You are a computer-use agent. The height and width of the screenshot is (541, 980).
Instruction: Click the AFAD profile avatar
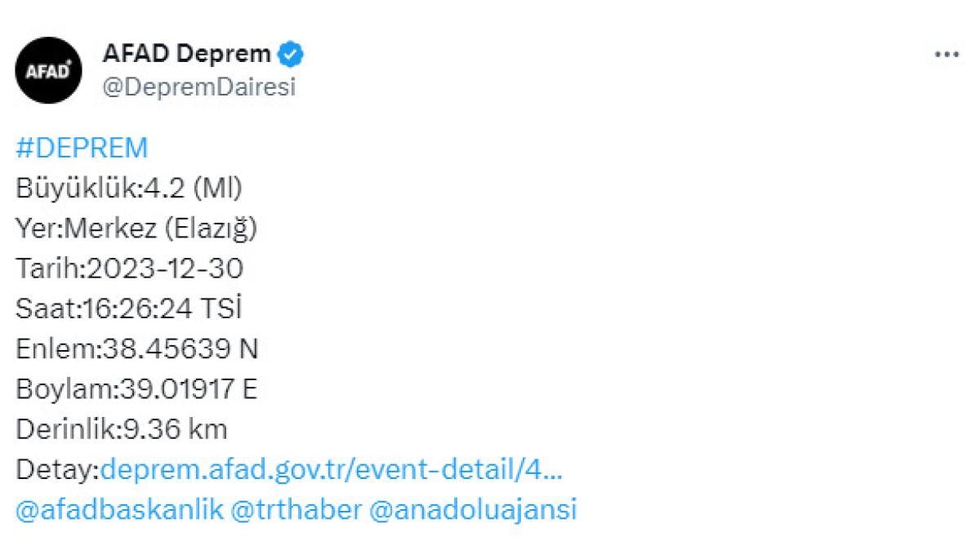pos(49,70)
